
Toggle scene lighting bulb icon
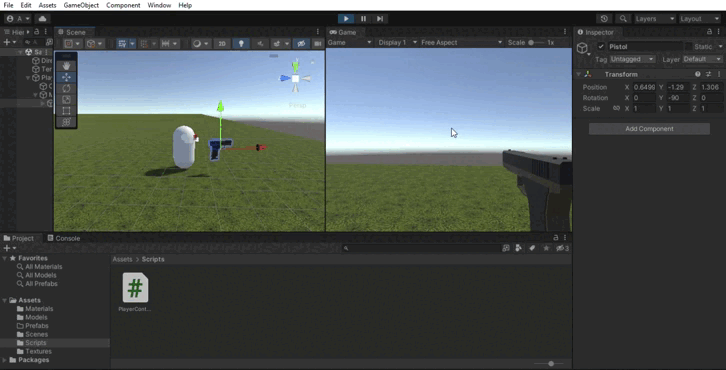pos(241,44)
